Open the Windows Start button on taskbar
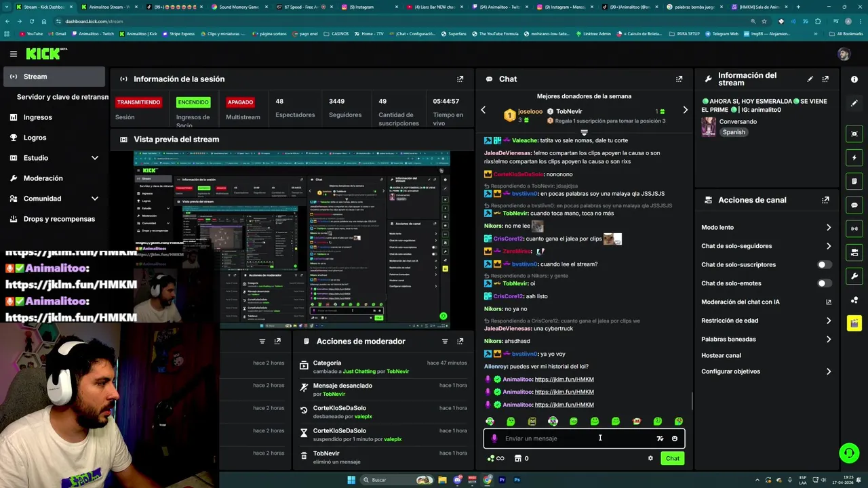Viewport: 868px width, 488px height. 351,480
